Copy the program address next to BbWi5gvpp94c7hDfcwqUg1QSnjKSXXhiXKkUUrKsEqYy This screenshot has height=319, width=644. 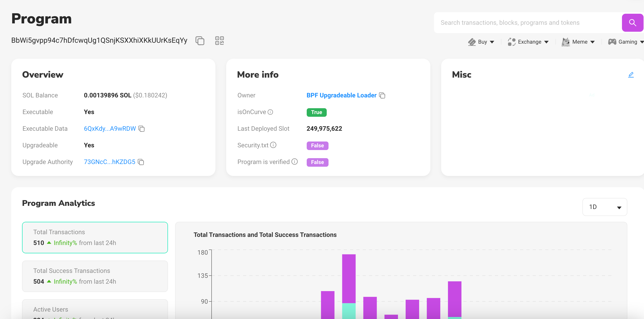coord(200,40)
